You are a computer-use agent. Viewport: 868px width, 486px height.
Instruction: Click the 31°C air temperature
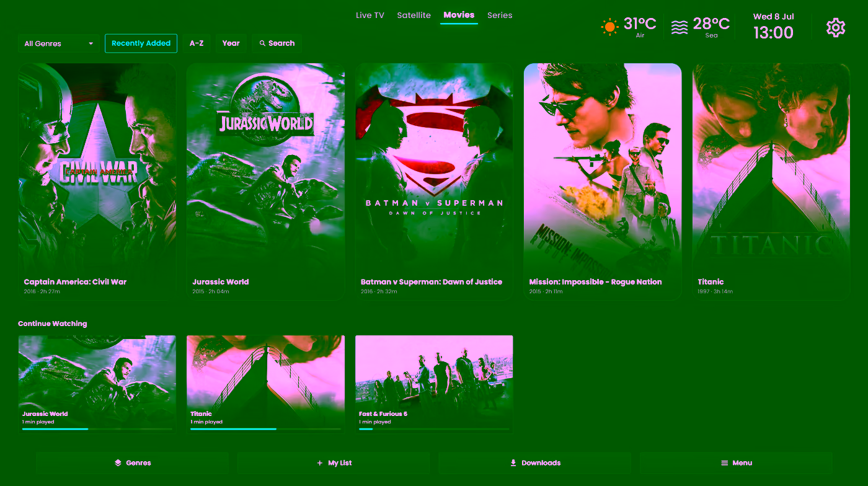click(640, 24)
